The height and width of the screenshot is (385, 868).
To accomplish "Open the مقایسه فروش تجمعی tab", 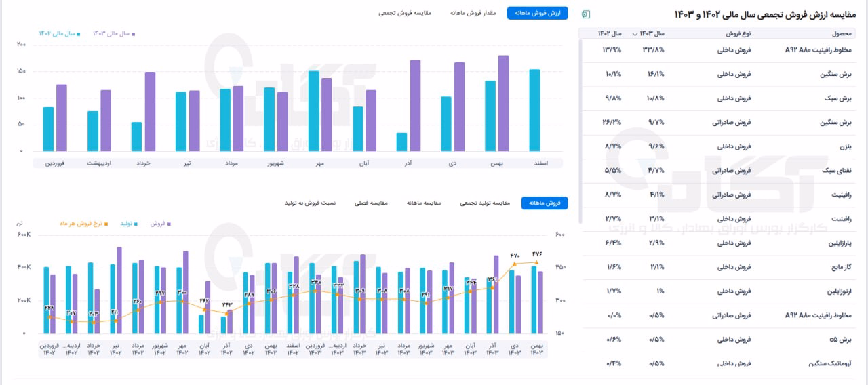I will click(406, 13).
